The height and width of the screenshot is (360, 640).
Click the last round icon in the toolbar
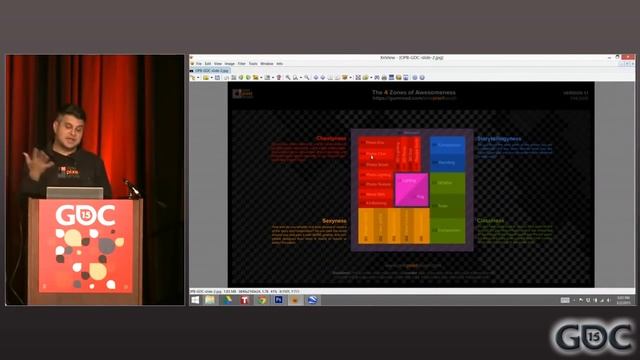pyautogui.click(x=422, y=78)
